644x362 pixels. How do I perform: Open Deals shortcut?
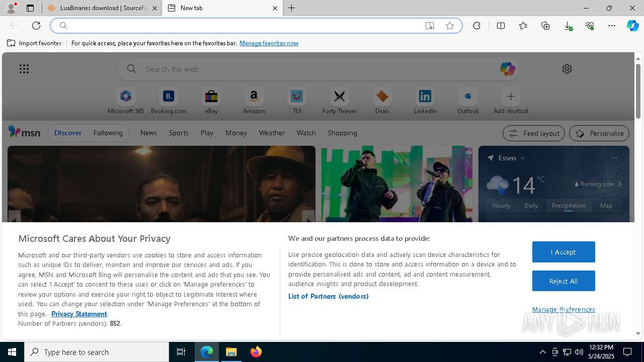click(x=382, y=101)
